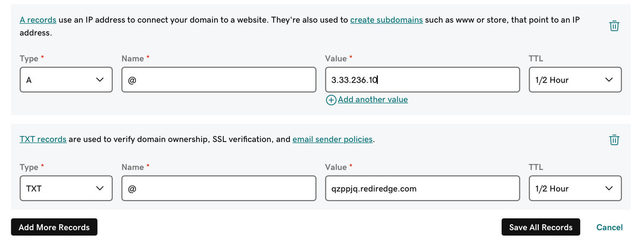Screen dimensions: 644x252
Task: Open the TXT records help link
Action: (x=43, y=139)
